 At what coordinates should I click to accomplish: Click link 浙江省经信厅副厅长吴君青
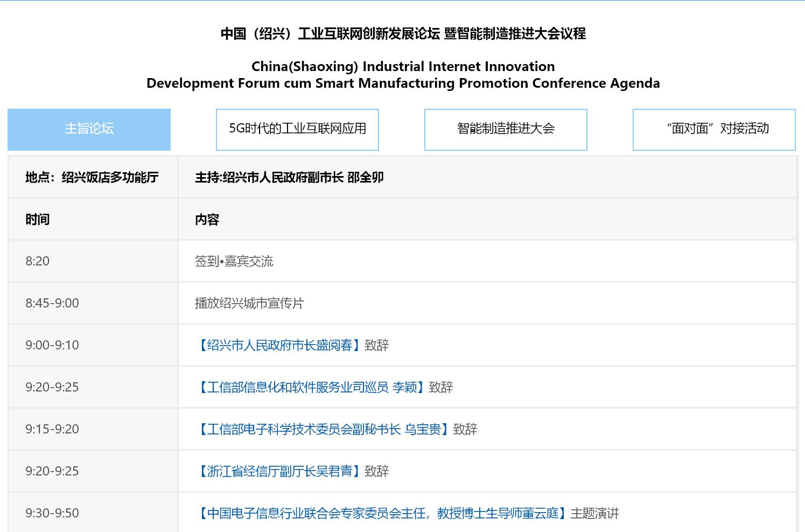tap(279, 471)
